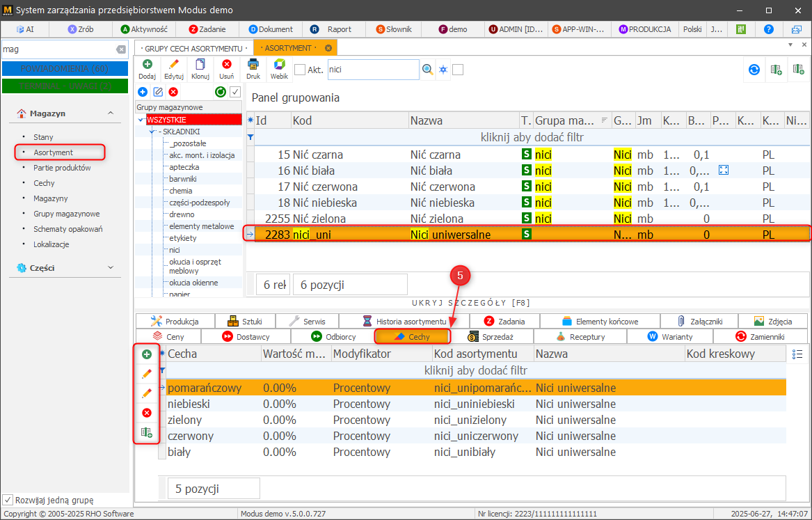Toggle the Akt. checkbox
Screen dimensions: 812x520
(x=300, y=70)
